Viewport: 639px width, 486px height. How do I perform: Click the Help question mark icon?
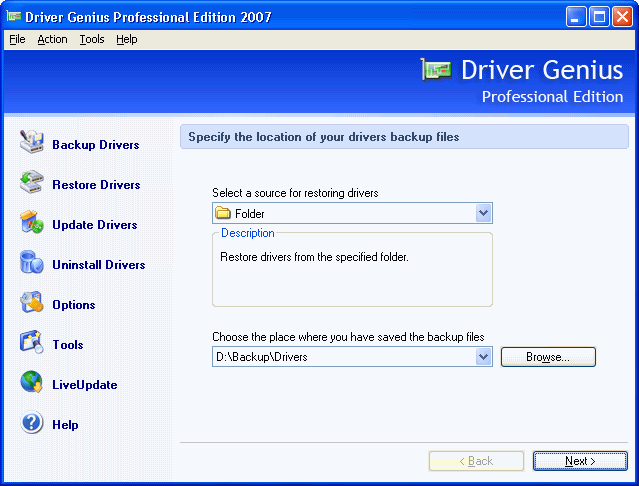tap(32, 424)
